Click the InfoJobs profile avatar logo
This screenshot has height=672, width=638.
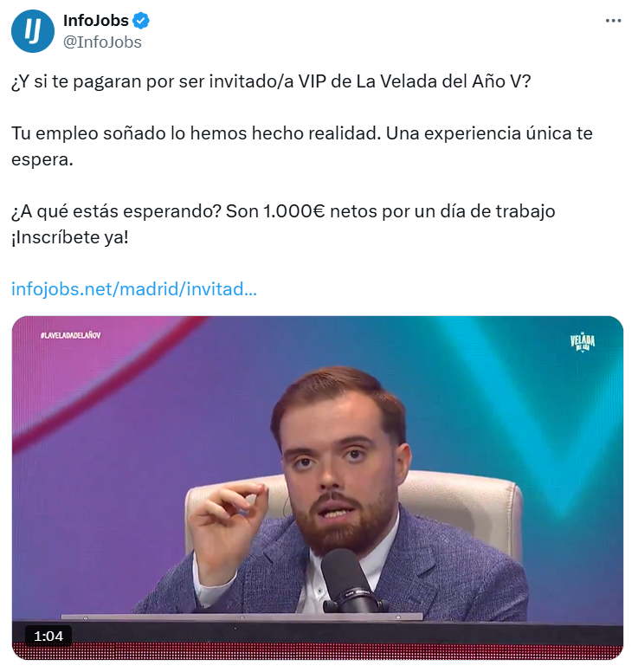(x=33, y=31)
